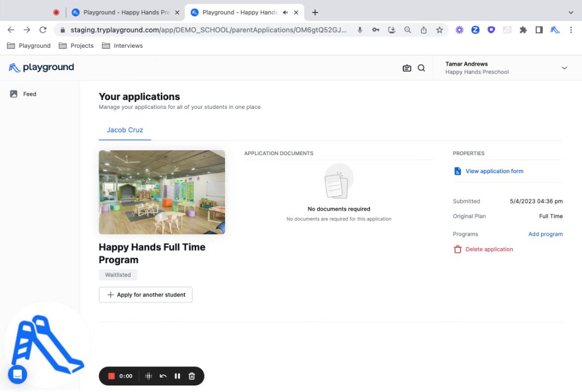Bookmark this page with star icon
The height and width of the screenshot is (392, 582).
coord(439,30)
